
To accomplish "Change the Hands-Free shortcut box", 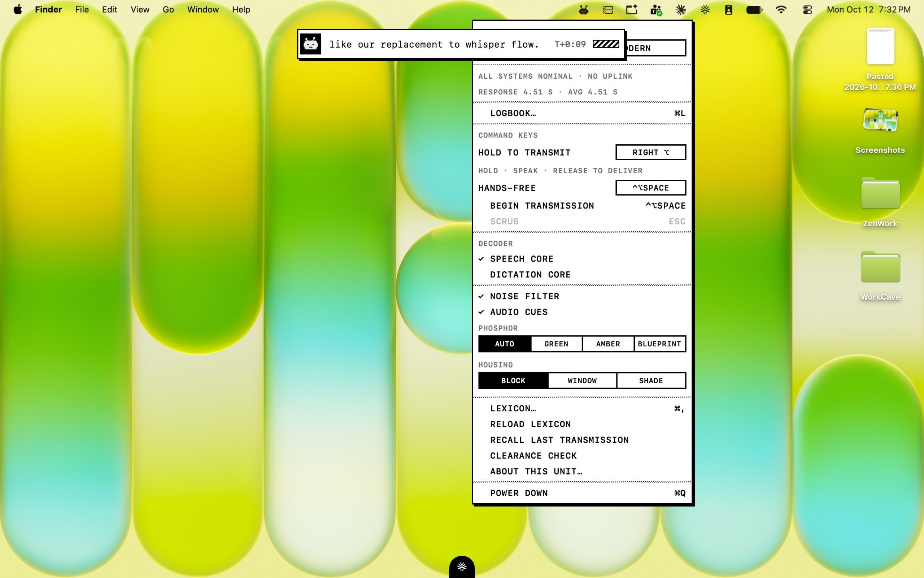I will click(650, 188).
